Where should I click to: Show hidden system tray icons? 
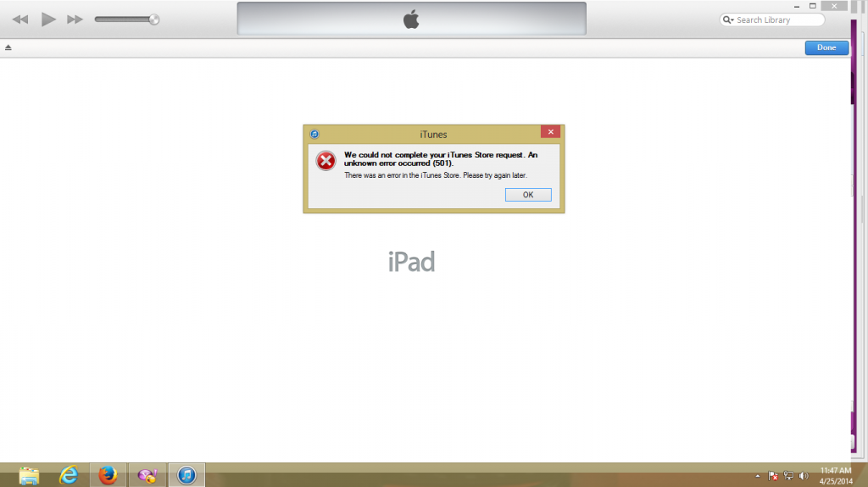coord(758,476)
